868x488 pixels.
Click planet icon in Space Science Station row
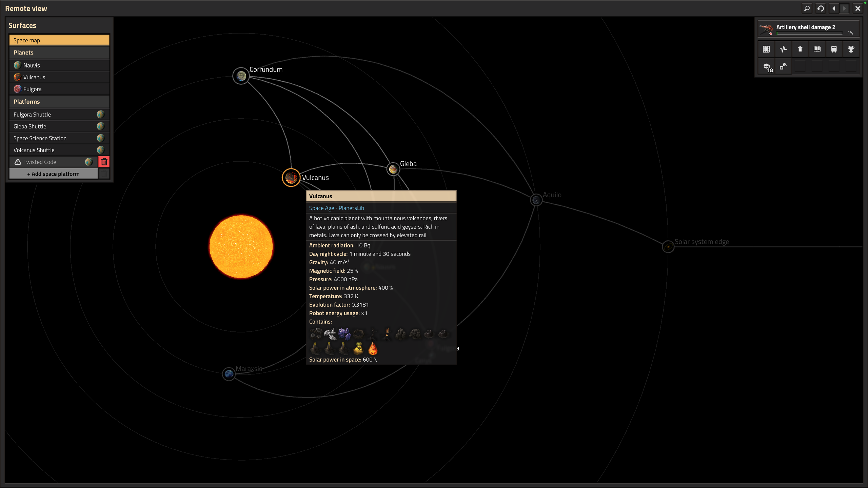pyautogui.click(x=100, y=138)
